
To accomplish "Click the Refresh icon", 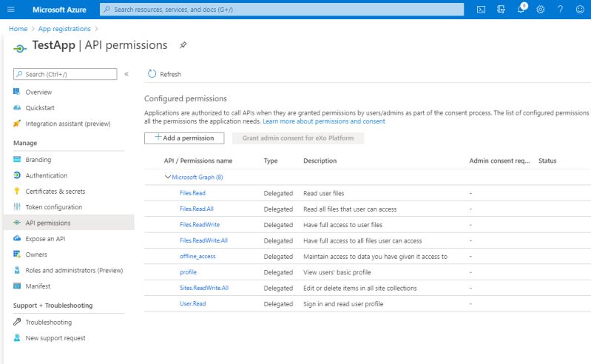I will click(152, 74).
